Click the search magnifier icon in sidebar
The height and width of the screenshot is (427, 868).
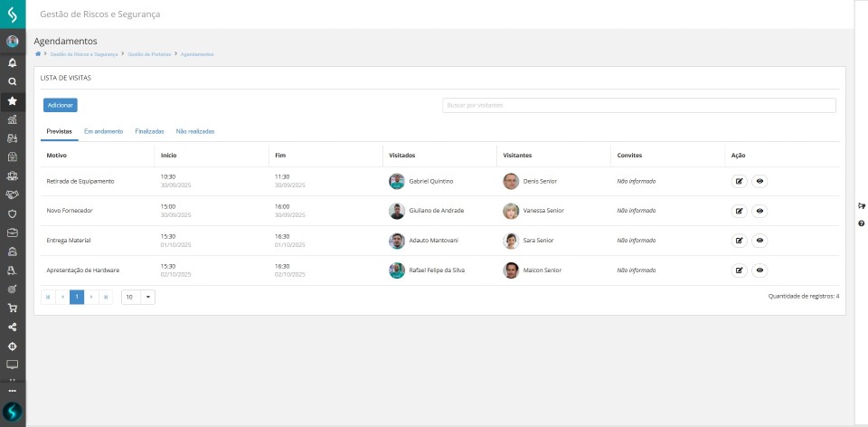tap(13, 81)
